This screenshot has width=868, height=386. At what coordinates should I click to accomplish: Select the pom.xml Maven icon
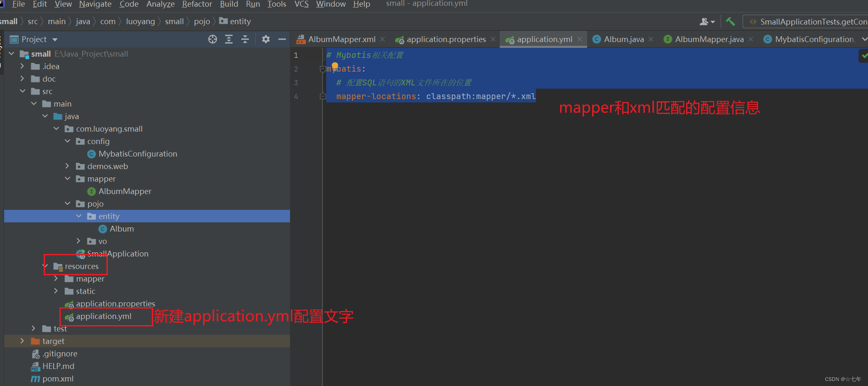[x=35, y=379]
